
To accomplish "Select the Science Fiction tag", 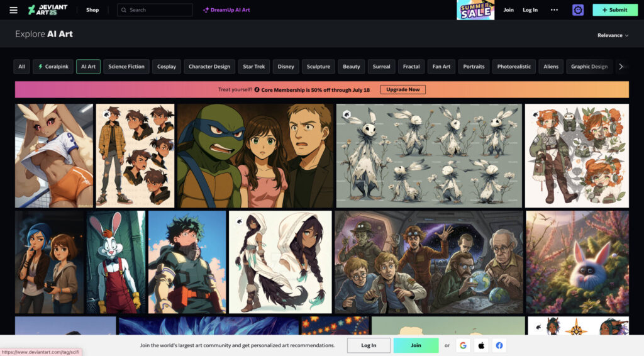I will coord(126,67).
